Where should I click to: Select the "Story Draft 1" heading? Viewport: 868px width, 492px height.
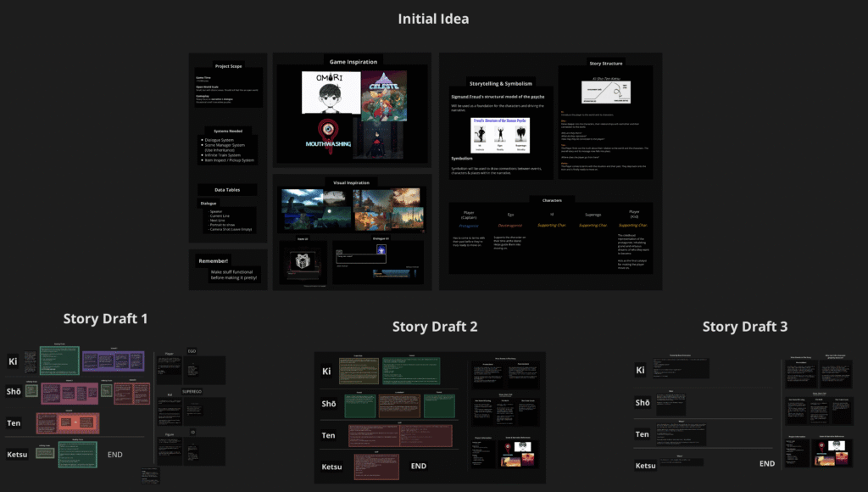[x=105, y=319]
